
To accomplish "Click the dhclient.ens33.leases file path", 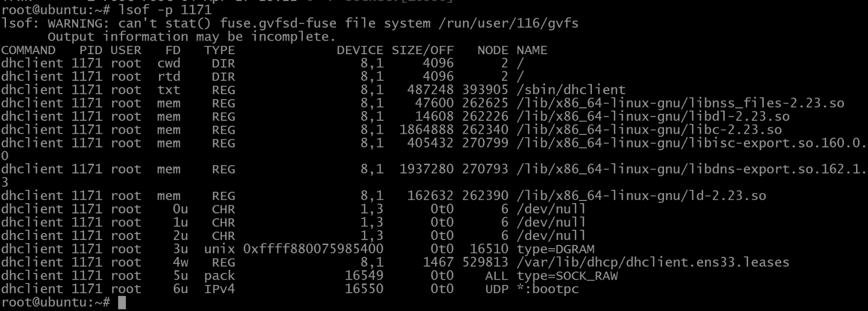I will [x=653, y=262].
